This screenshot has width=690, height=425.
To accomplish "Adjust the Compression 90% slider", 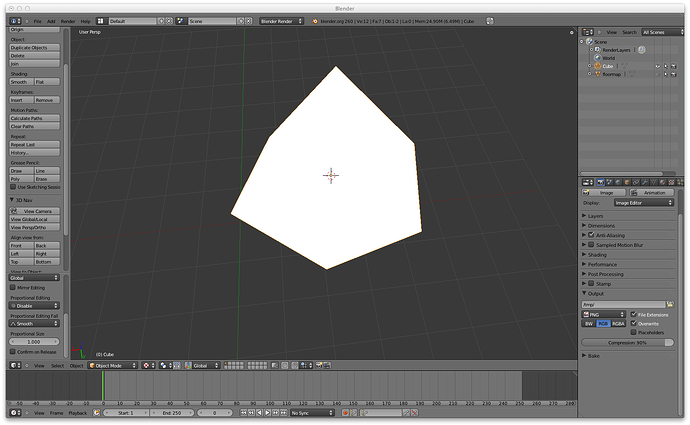I will [x=628, y=343].
